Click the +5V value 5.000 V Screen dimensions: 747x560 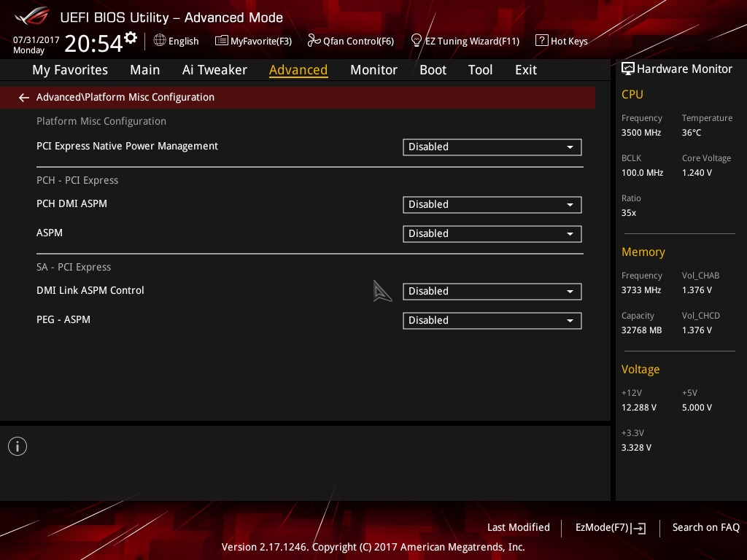(x=697, y=408)
